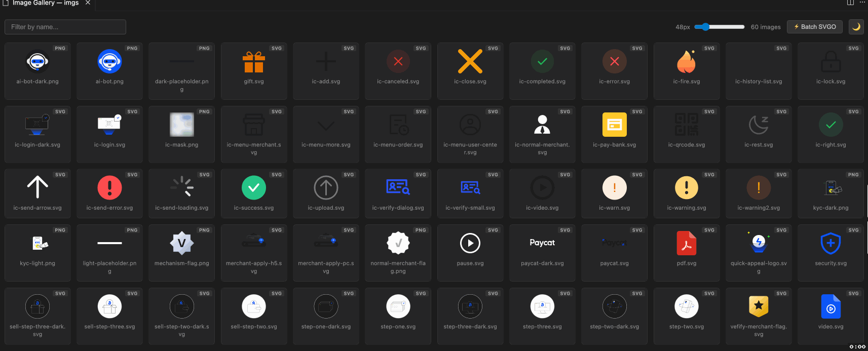Click the Filter by name input field
The height and width of the screenshot is (351, 868).
coord(65,27)
